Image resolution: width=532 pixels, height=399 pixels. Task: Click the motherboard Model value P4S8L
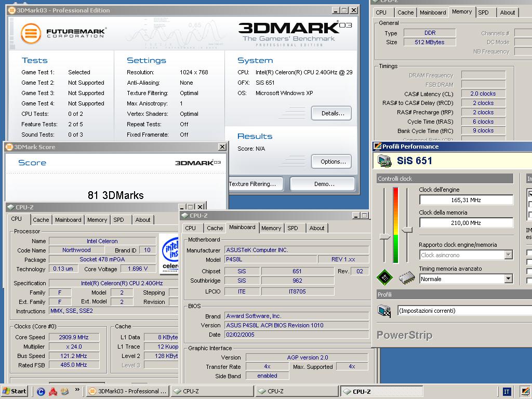coord(270,259)
